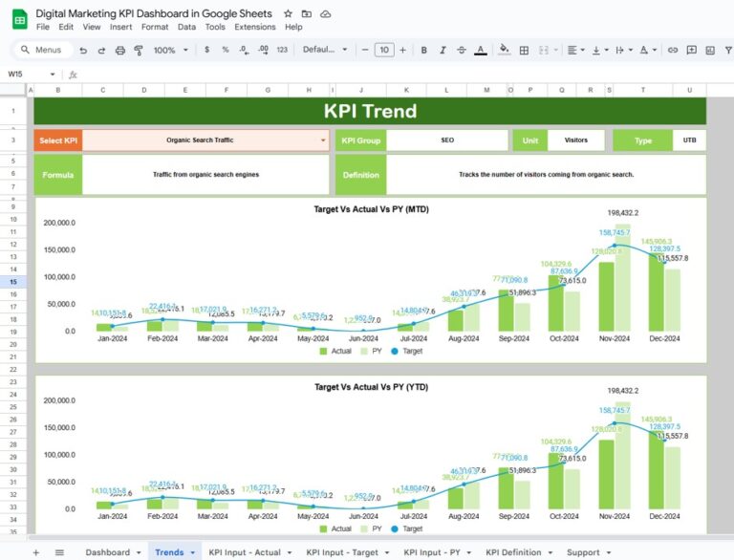Click the name box showing W15
Viewport: 734px width, 560px height.
[32, 74]
